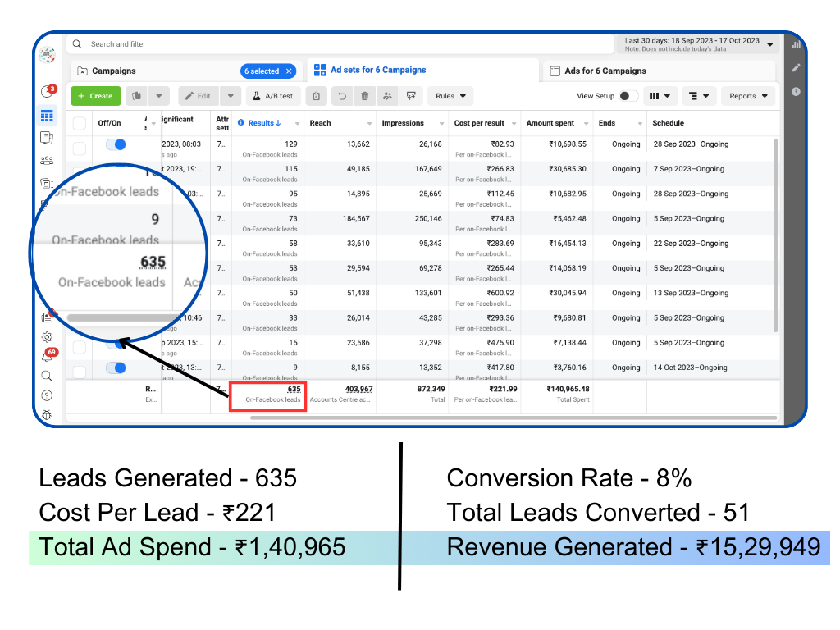Click the delete trash icon in toolbar

(x=365, y=96)
